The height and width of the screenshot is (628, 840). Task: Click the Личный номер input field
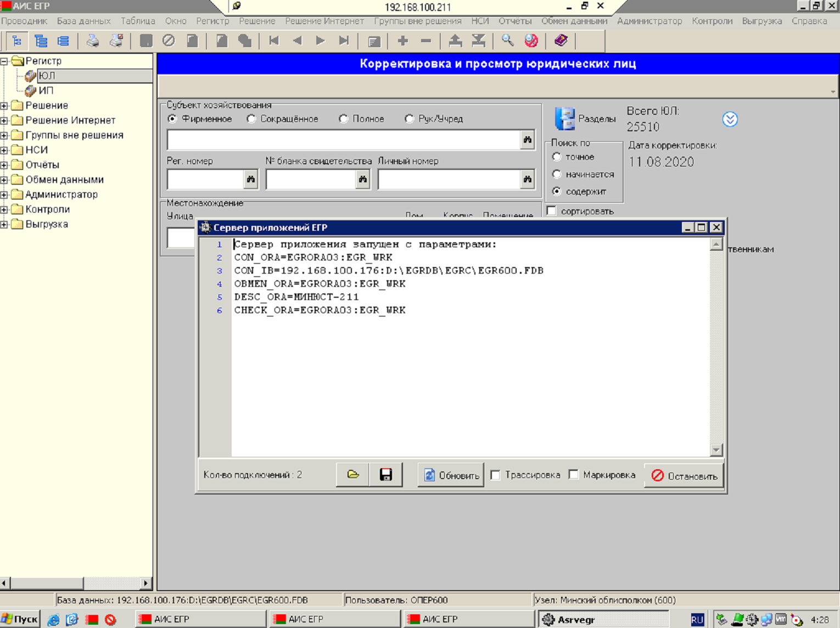(449, 179)
